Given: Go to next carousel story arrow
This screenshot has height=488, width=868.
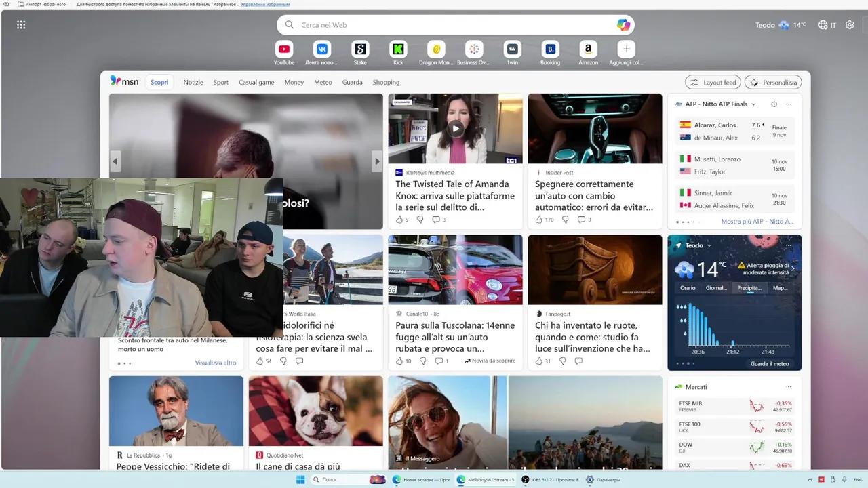Looking at the screenshot, I should (x=377, y=161).
